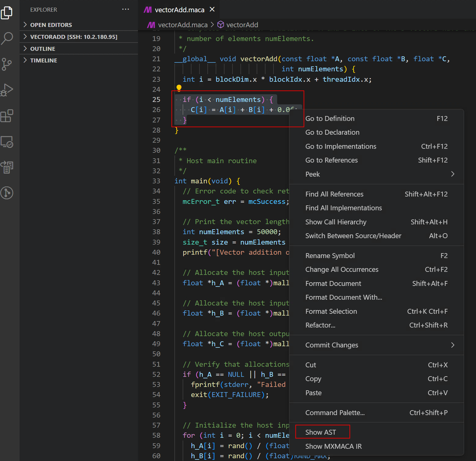Click the lightbulb code action icon

[179, 88]
